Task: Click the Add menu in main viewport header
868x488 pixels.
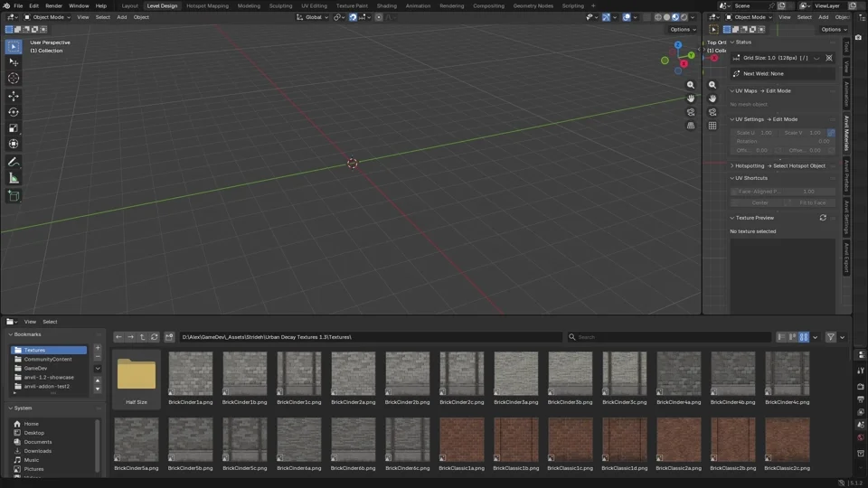Action: click(122, 17)
